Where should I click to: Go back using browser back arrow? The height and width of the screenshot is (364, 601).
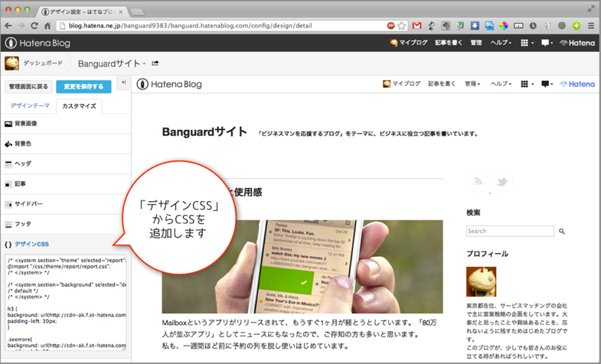(x=8, y=26)
